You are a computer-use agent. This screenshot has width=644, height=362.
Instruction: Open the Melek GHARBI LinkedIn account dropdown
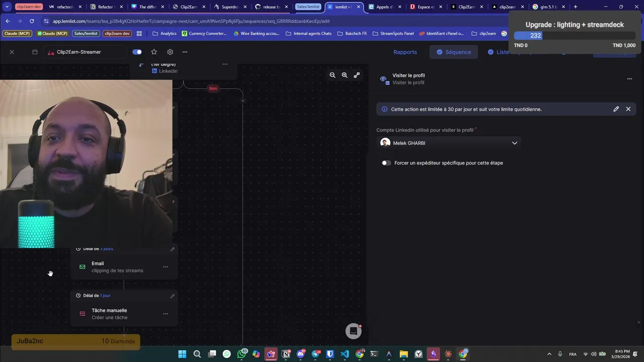click(449, 143)
